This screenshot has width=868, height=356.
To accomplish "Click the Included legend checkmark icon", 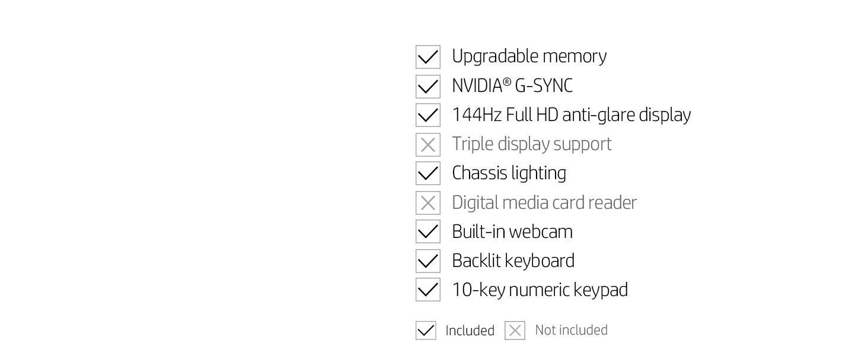I will click(426, 330).
